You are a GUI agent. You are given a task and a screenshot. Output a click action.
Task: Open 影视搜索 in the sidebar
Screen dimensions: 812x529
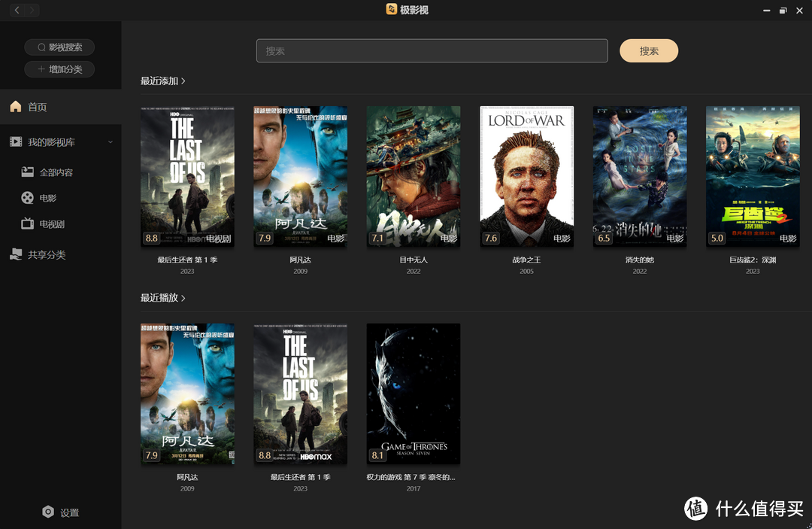[59, 47]
